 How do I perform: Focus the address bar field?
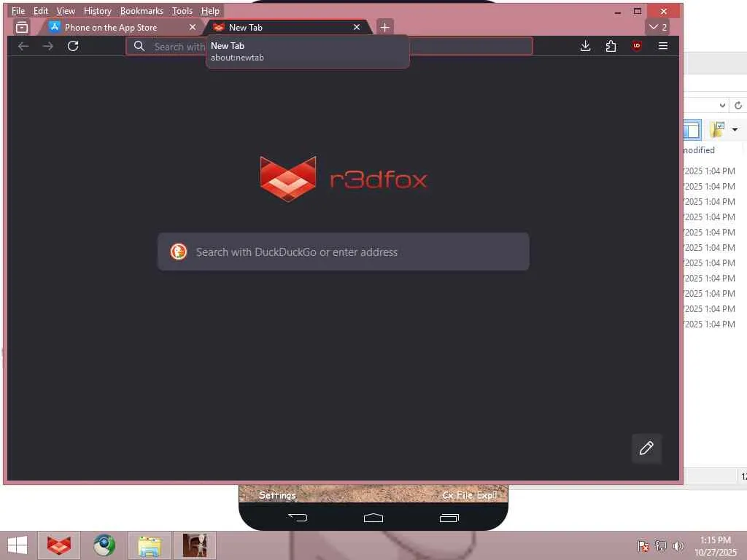[x=329, y=46]
